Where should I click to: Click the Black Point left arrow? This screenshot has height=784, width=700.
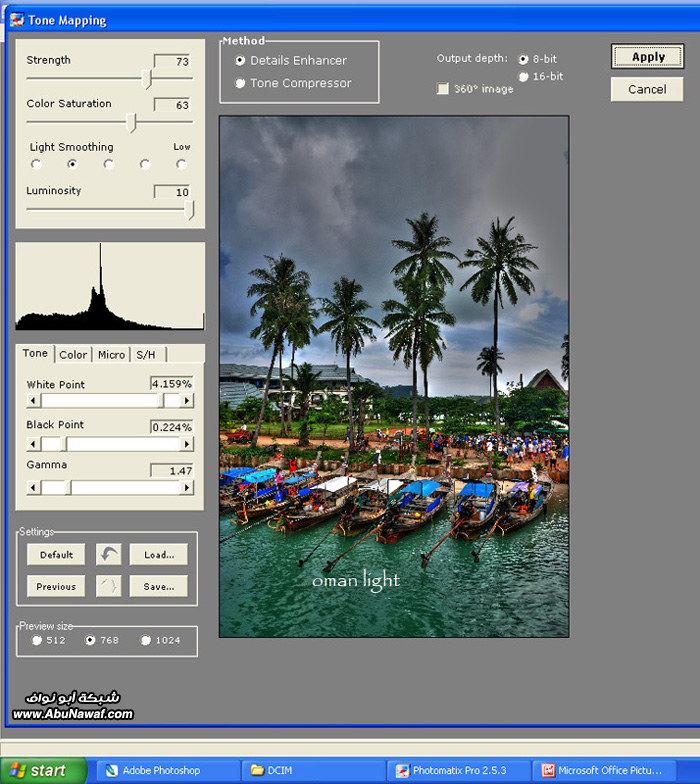click(x=34, y=444)
